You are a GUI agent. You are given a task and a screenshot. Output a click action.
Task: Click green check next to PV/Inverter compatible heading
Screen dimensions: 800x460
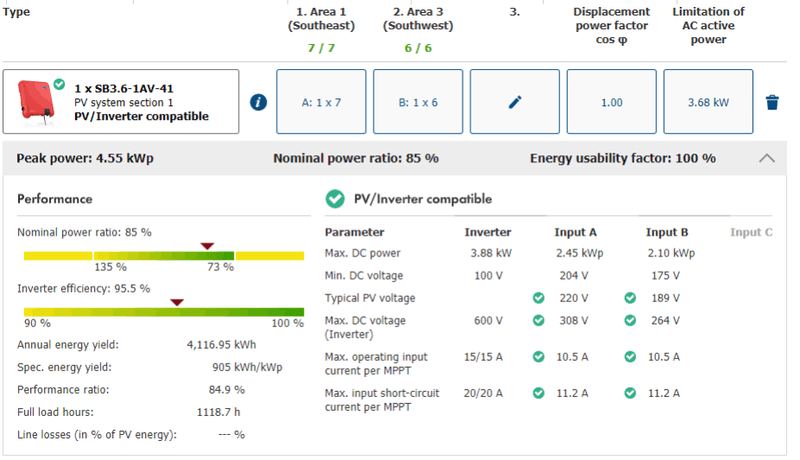point(335,199)
